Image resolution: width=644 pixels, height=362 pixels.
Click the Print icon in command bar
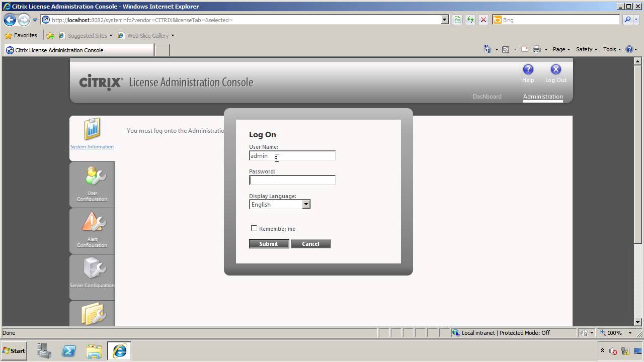coord(537,49)
